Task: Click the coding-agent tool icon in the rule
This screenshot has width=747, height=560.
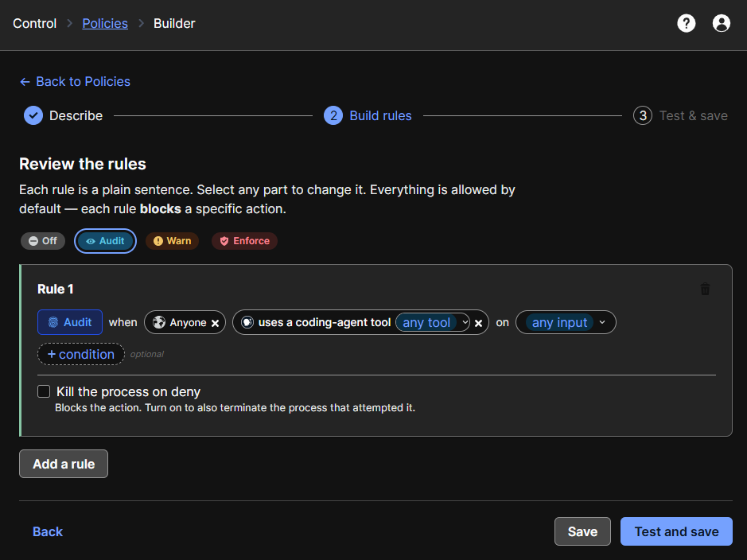Action: [247, 322]
